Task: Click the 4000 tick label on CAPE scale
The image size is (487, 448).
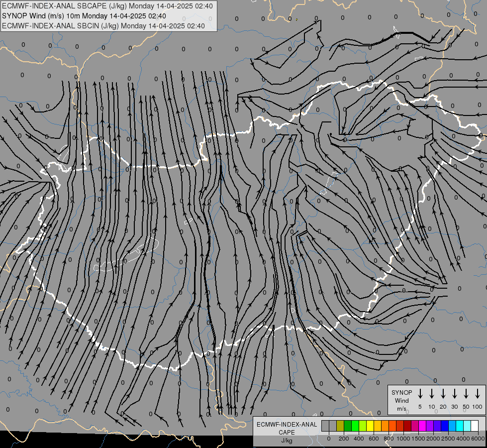Action: (463, 439)
